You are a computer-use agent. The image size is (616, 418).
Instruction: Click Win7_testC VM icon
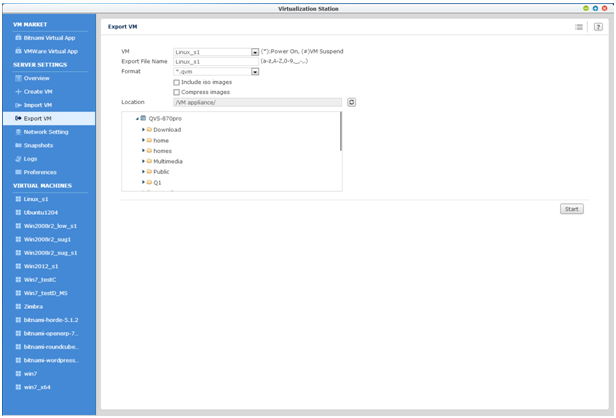point(18,280)
